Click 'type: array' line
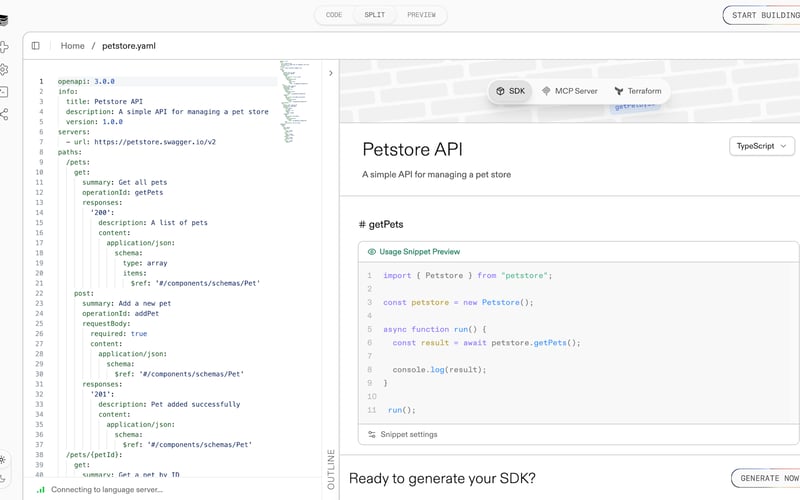Image resolution: width=800 pixels, height=500 pixels. click(145, 263)
